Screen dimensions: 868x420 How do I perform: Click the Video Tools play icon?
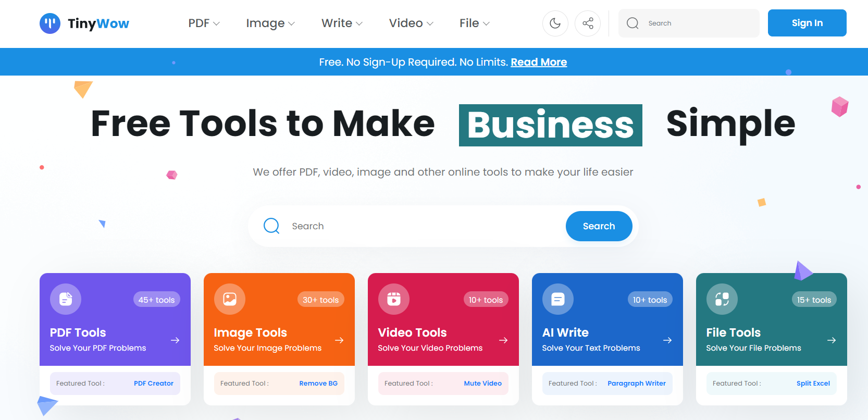[394, 299]
